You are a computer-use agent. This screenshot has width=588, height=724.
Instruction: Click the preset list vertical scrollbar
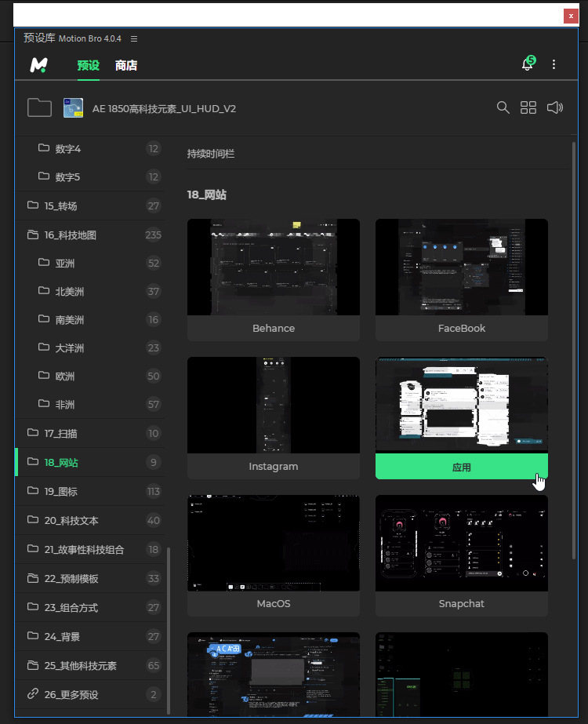[574, 351]
